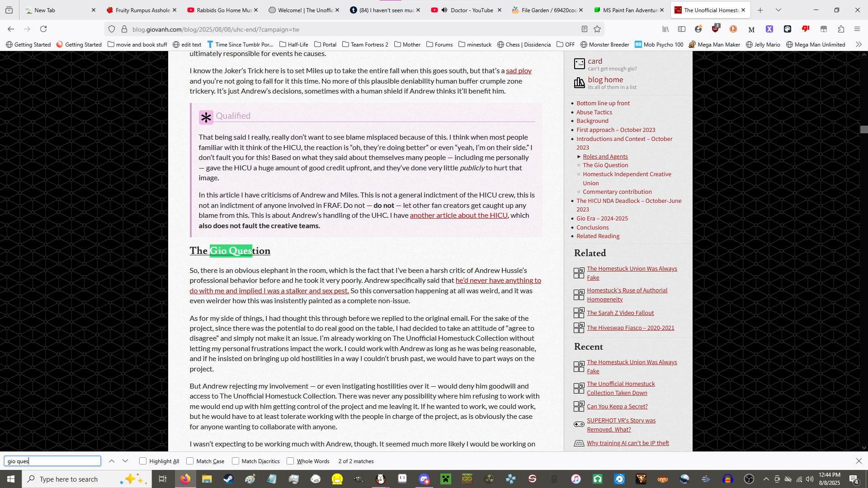868x488 pixels.
Task: Open Firefox View button
Action: (9, 10)
